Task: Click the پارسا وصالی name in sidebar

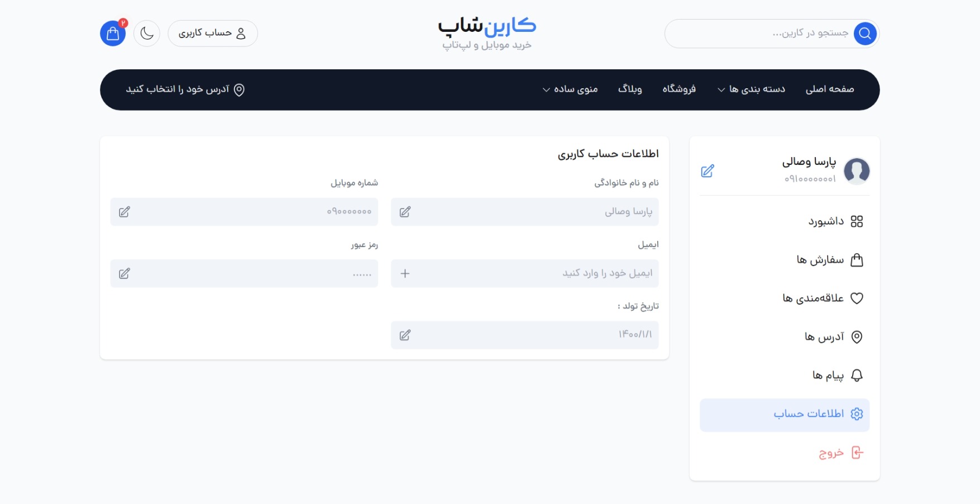Action: click(809, 162)
